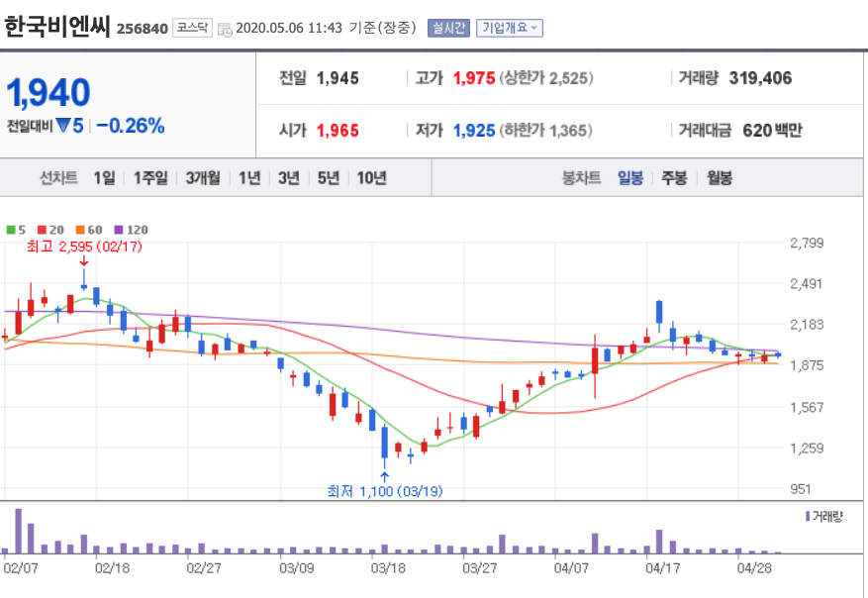The width and height of the screenshot is (868, 598).
Task: Click the 고가 value 1,975
Action: (x=474, y=78)
